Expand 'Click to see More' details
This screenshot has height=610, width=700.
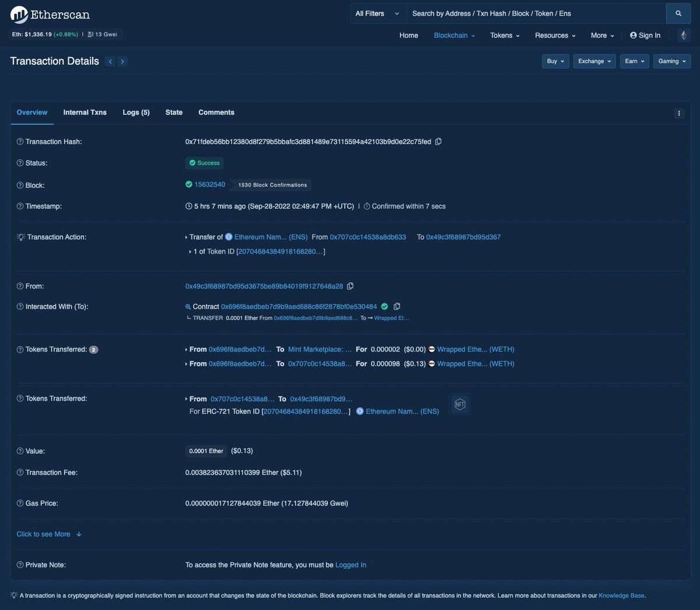[43, 534]
